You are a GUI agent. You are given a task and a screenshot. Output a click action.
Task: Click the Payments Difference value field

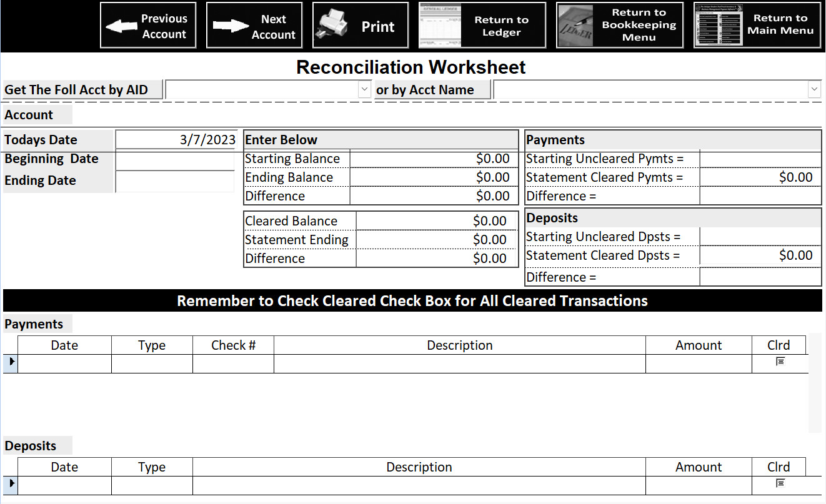(x=760, y=196)
